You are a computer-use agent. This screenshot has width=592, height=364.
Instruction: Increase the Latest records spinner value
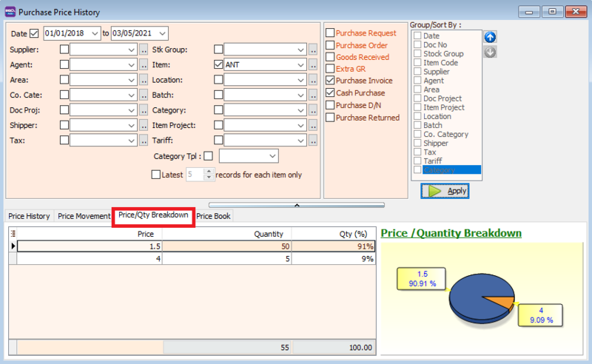coord(209,172)
